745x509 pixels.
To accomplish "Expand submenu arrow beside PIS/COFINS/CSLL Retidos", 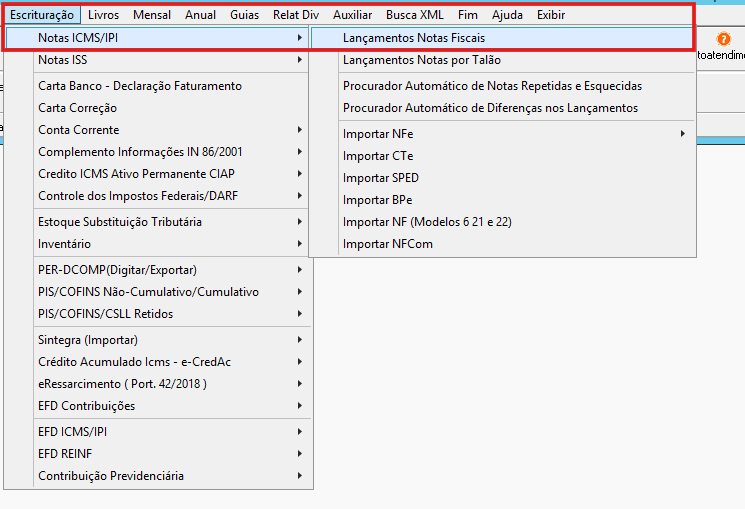I will coord(300,313).
